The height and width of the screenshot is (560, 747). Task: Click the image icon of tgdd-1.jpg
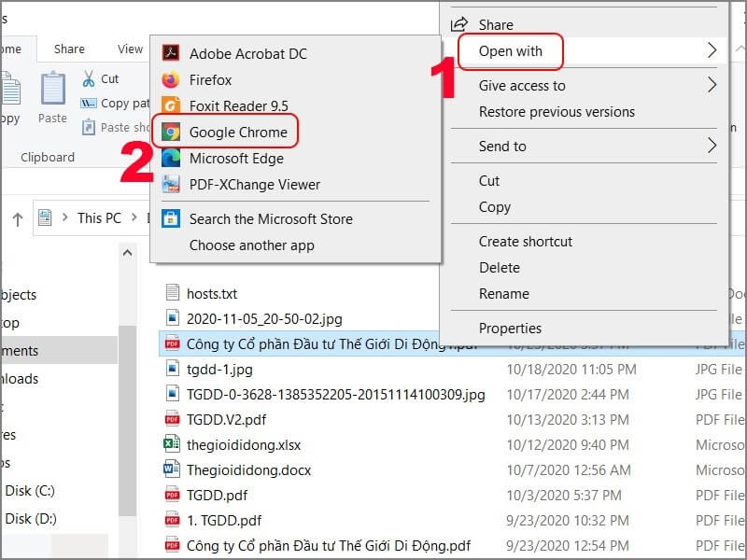[173, 368]
